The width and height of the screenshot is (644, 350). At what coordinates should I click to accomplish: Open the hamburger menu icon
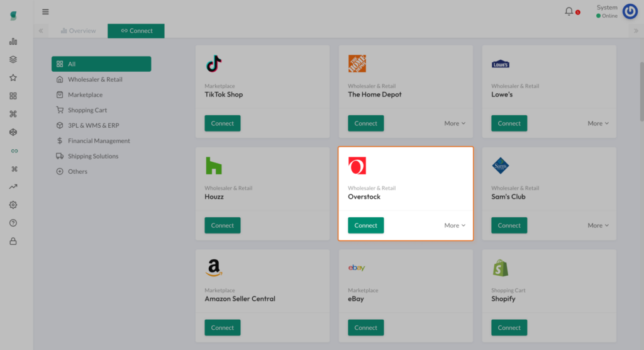tap(45, 11)
